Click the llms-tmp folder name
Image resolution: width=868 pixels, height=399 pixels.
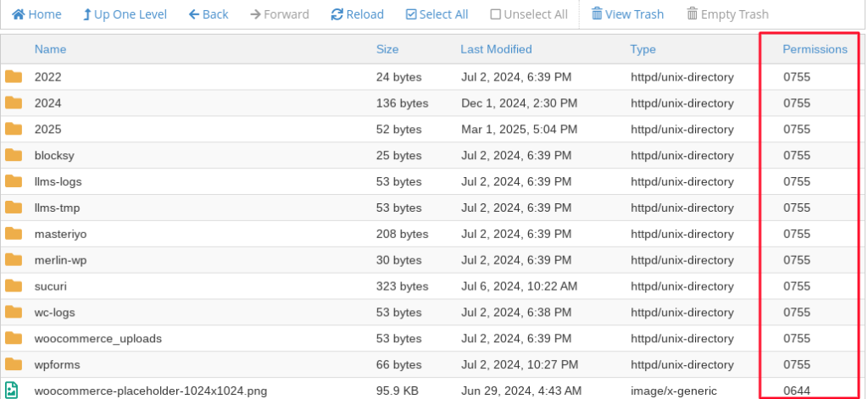[x=57, y=208]
